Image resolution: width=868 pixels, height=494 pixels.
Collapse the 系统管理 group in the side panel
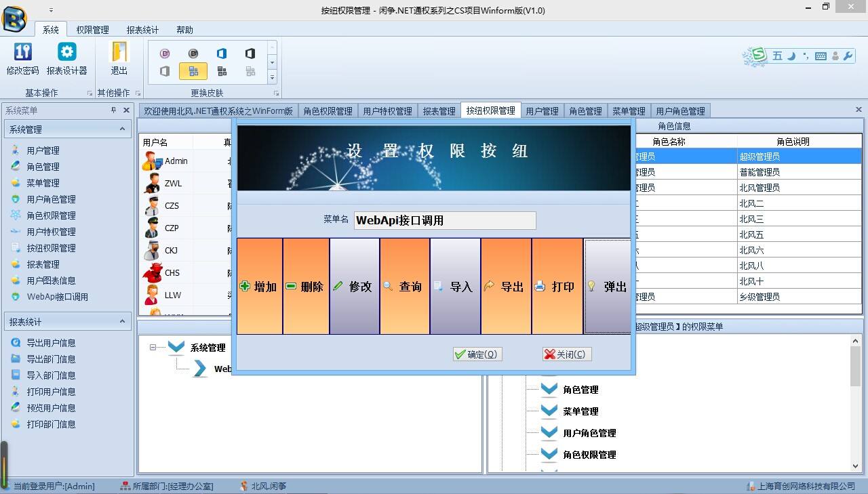tap(122, 129)
